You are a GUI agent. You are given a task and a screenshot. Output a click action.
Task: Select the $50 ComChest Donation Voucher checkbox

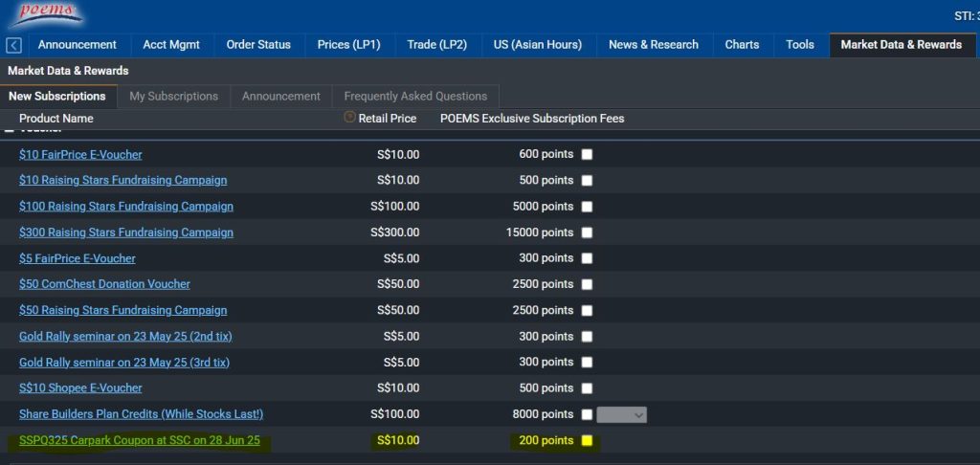[x=587, y=284]
